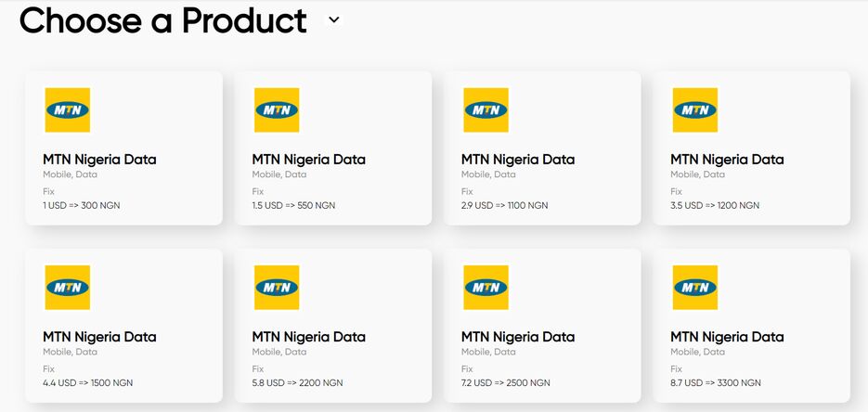Screen dimensions: 868x412
Task: Click MTN logo on 1500 NGN card
Action: [68, 287]
